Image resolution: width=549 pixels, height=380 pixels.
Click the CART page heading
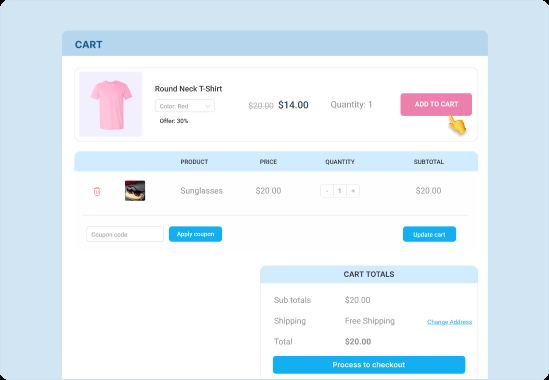pyautogui.click(x=89, y=45)
